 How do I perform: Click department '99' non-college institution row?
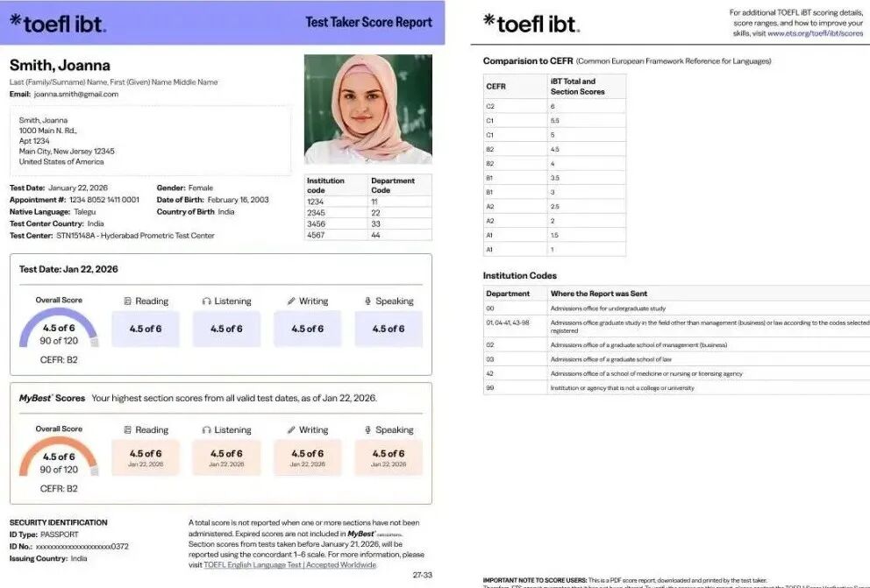pyautogui.click(x=677, y=388)
